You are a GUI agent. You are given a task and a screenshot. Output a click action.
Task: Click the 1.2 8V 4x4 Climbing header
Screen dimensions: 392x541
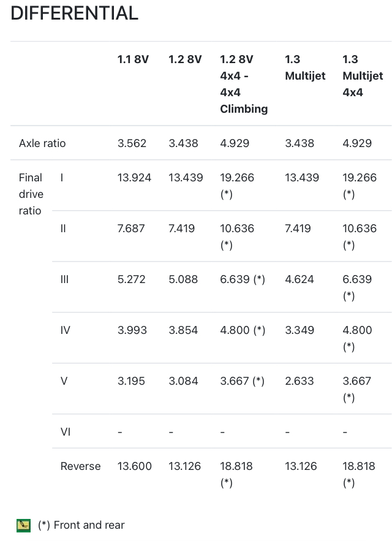pos(244,84)
